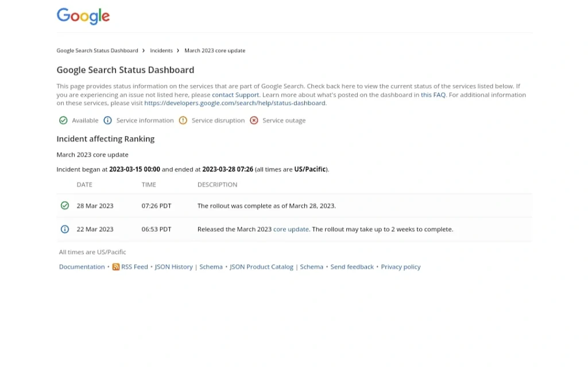588x370 pixels.
Task: Click 'All times are US/Pacific' footer note
Action: pos(92,252)
